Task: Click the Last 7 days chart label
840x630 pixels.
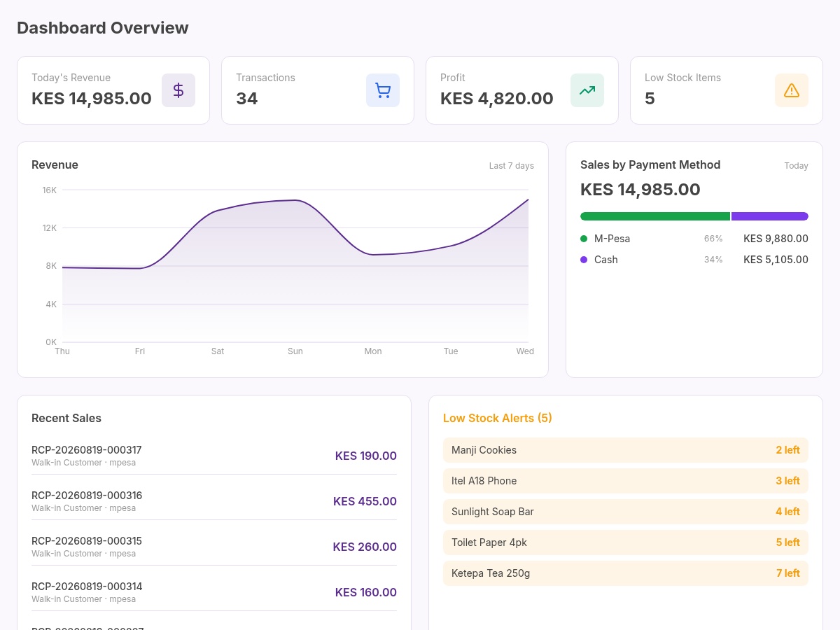Action: (x=512, y=166)
